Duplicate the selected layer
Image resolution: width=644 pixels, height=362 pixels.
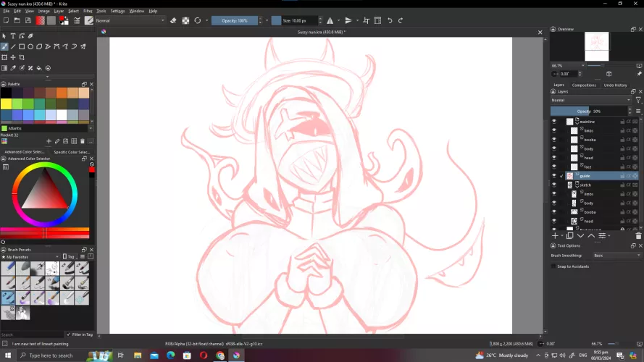569,235
